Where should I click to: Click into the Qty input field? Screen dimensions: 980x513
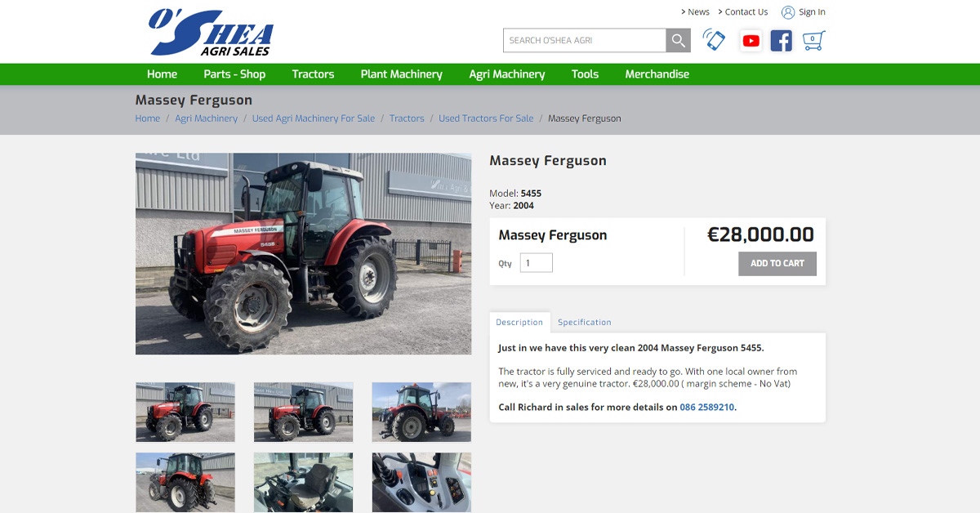pyautogui.click(x=537, y=263)
